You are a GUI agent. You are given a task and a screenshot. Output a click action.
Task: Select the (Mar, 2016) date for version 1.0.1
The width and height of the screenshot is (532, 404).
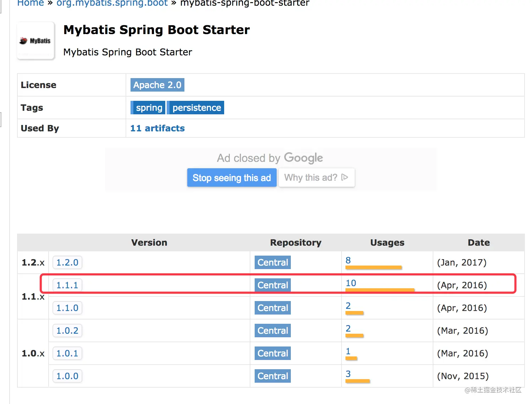462,353
